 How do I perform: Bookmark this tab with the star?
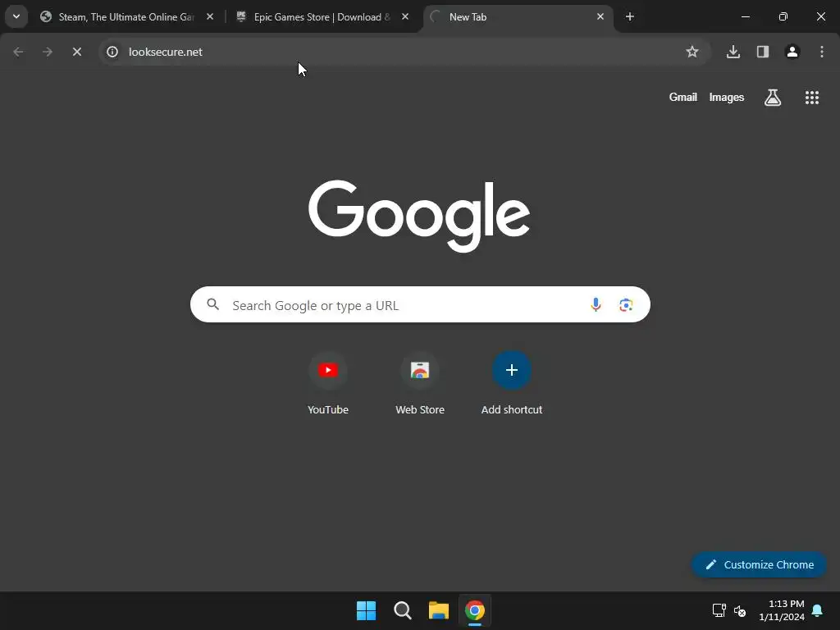tap(692, 52)
